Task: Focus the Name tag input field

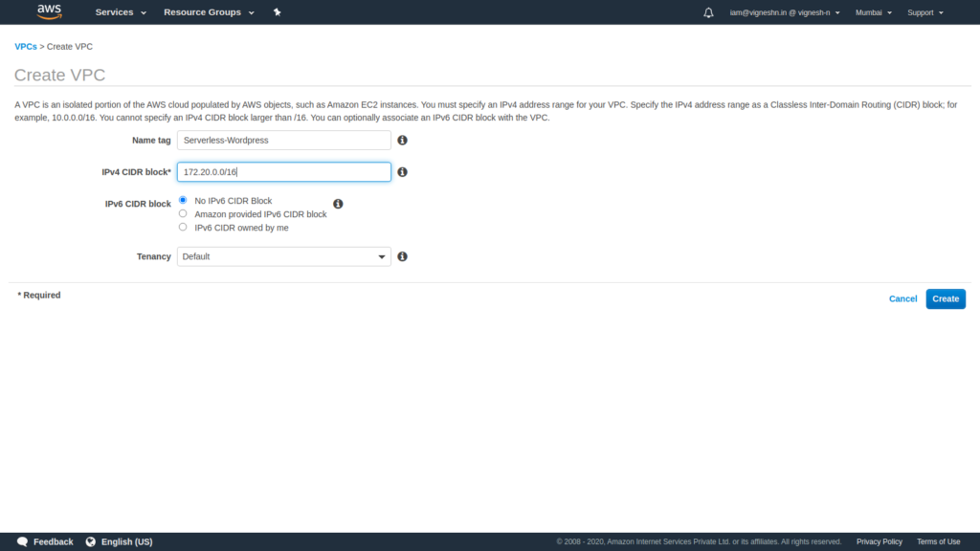Action: 283,140
